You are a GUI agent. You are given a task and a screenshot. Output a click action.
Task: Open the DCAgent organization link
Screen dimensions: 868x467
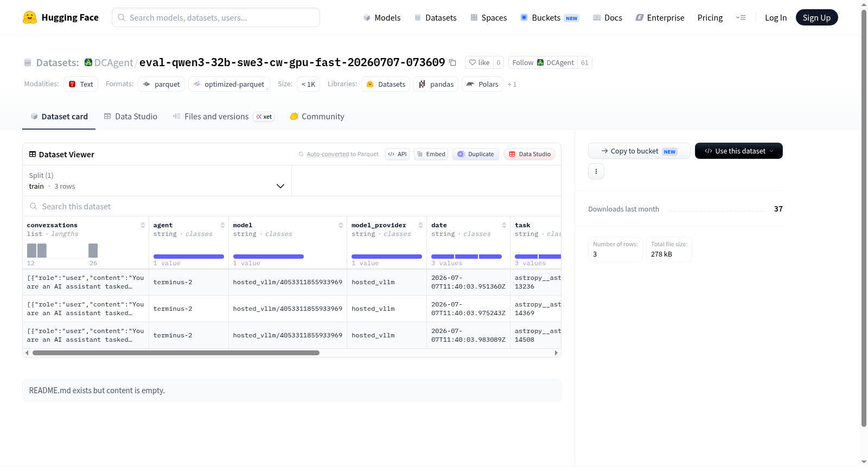tap(114, 62)
